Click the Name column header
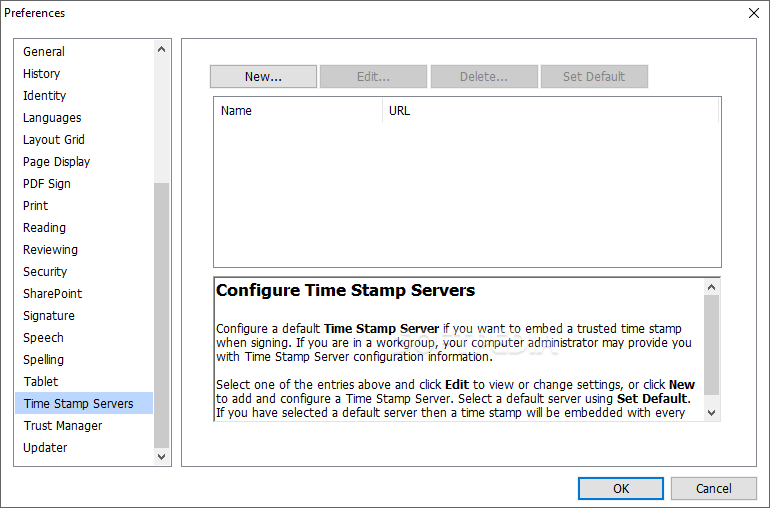Screen dimensions: 770x508 pyautogui.click(x=298, y=111)
